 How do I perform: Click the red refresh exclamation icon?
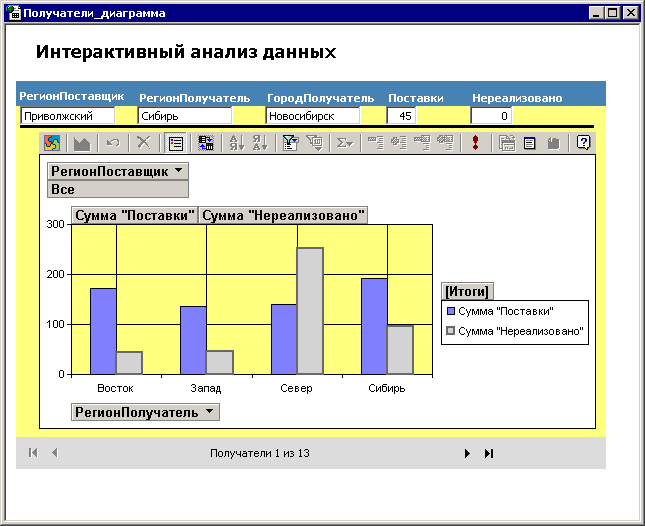coord(476,143)
